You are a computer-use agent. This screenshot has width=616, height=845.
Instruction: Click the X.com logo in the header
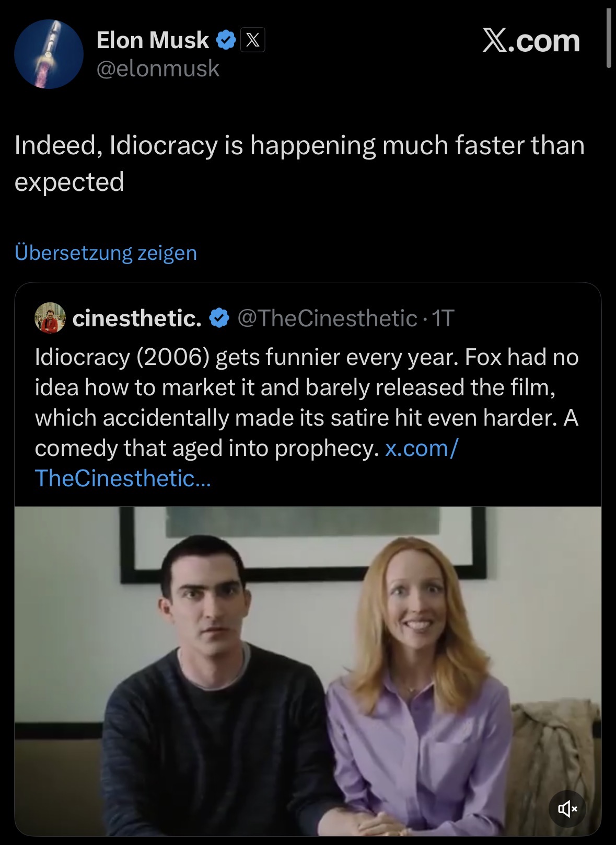531,41
